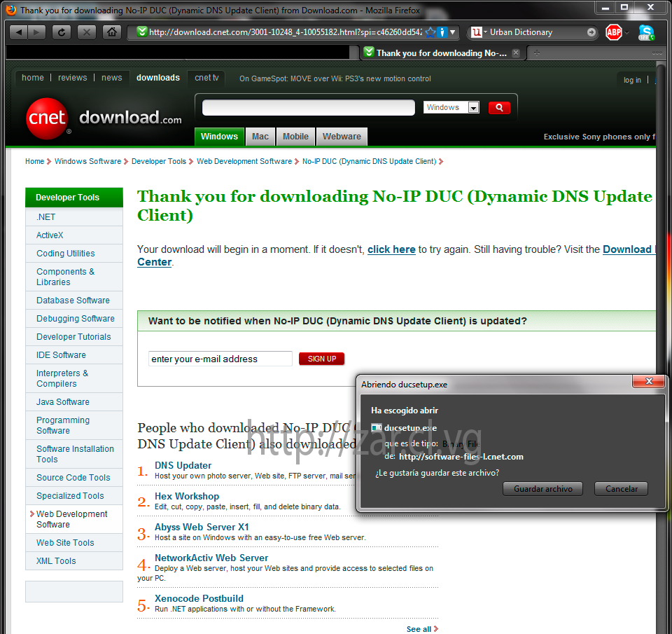Switch to the Windows platform tab
The height and width of the screenshot is (634, 672).
[219, 137]
